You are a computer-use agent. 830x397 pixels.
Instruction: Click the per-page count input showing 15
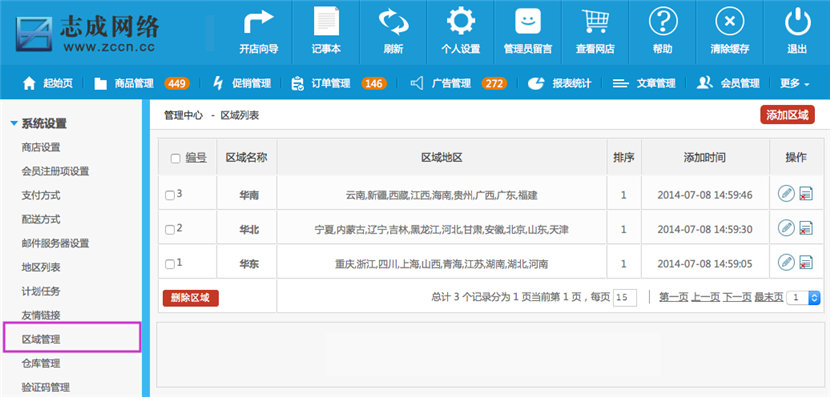point(625,297)
